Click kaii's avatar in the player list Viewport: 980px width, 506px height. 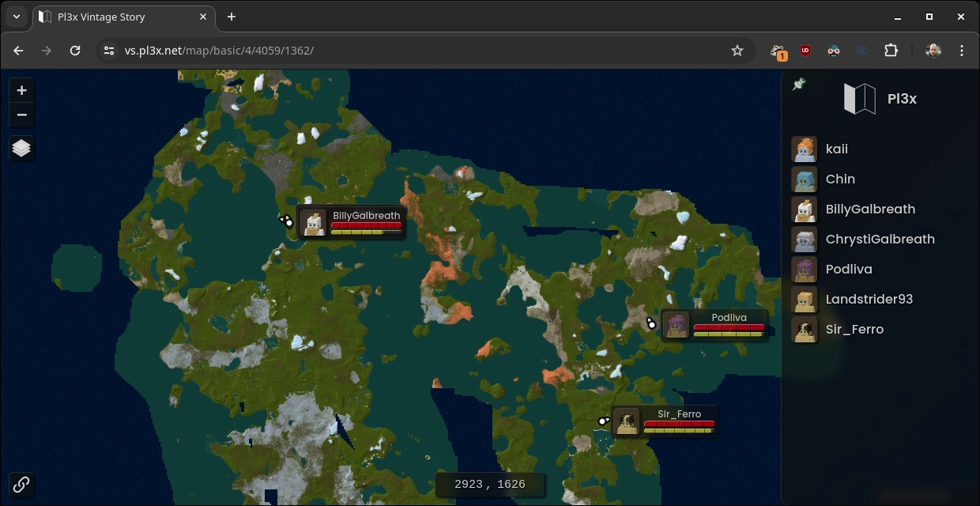[805, 149]
